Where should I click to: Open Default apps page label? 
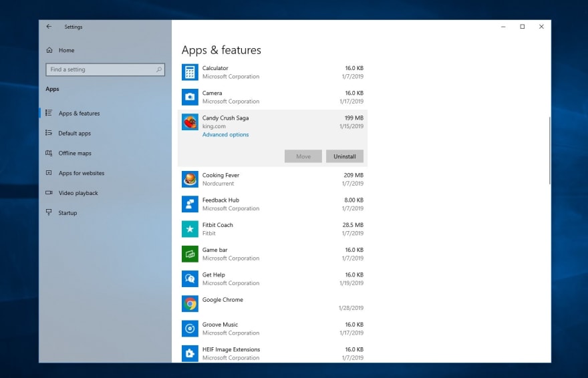(75, 133)
